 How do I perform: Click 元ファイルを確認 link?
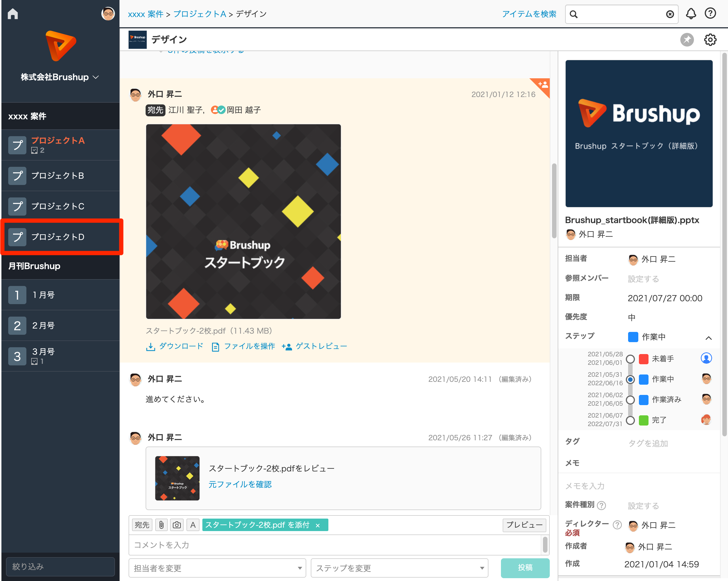click(240, 485)
